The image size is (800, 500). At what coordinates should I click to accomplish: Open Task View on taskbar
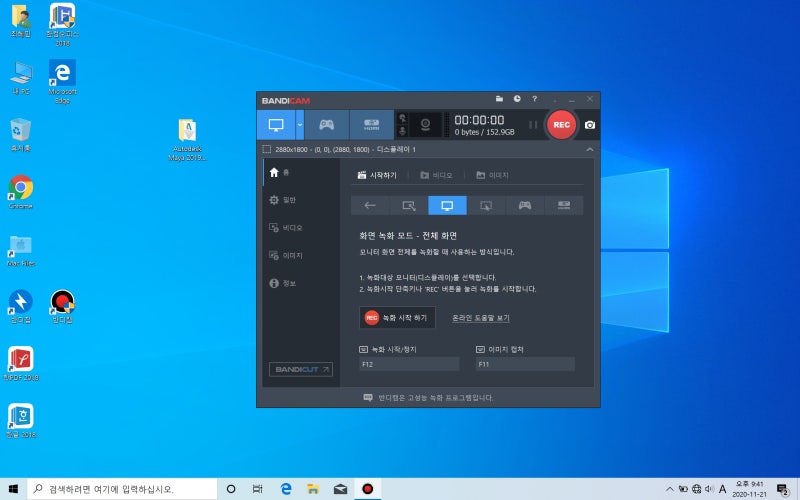(258, 489)
